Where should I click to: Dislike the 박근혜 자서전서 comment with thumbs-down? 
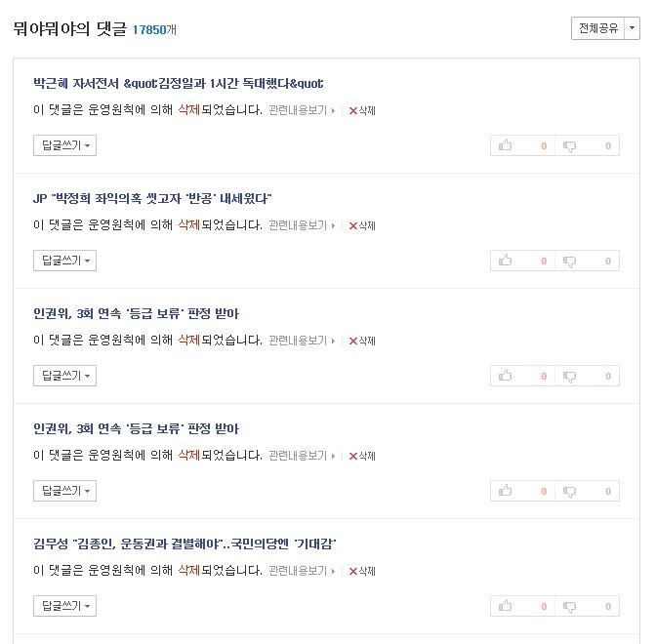pos(587,145)
